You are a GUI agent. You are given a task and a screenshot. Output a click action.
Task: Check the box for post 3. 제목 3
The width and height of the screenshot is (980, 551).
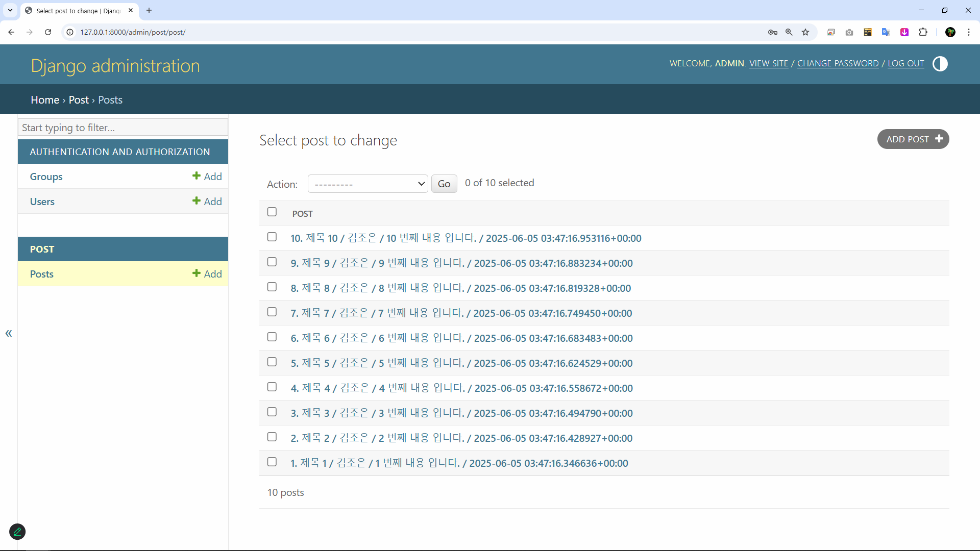272,412
